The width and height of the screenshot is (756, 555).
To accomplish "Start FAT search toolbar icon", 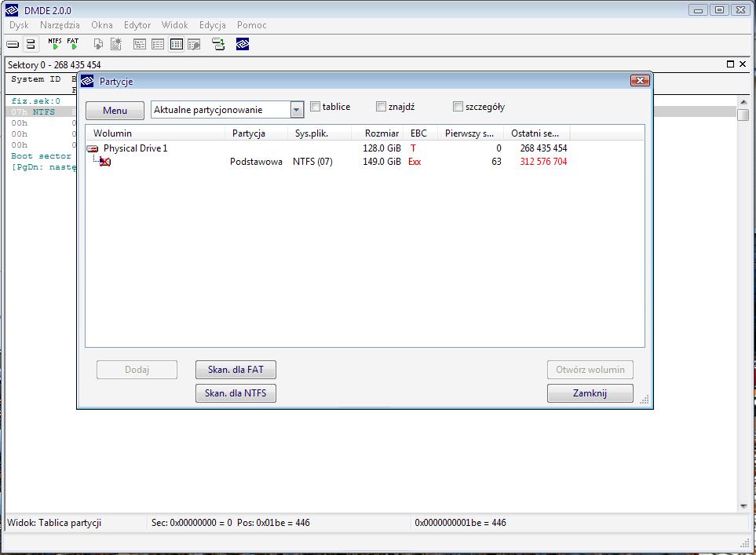I will click(73, 44).
